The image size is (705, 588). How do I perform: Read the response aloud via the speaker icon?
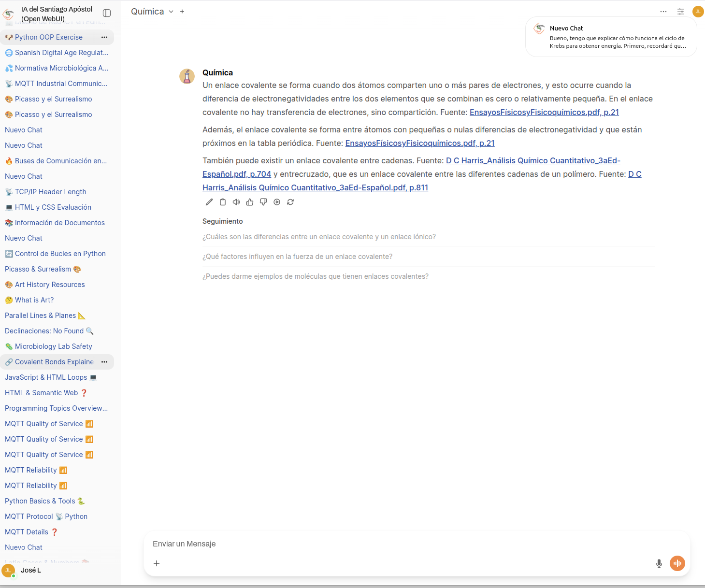(x=236, y=202)
